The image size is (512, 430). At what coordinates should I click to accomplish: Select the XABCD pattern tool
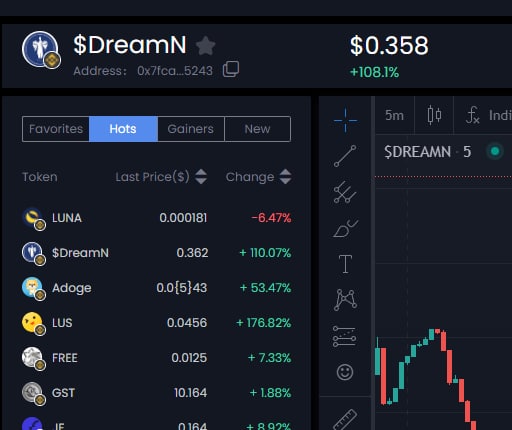[x=345, y=300]
